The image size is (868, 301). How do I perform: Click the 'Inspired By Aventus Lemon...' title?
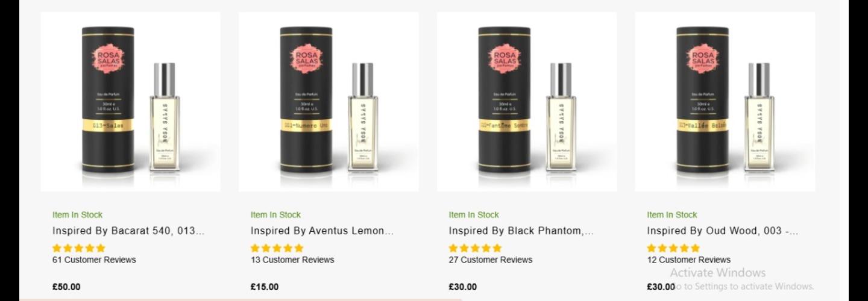pyautogui.click(x=322, y=231)
